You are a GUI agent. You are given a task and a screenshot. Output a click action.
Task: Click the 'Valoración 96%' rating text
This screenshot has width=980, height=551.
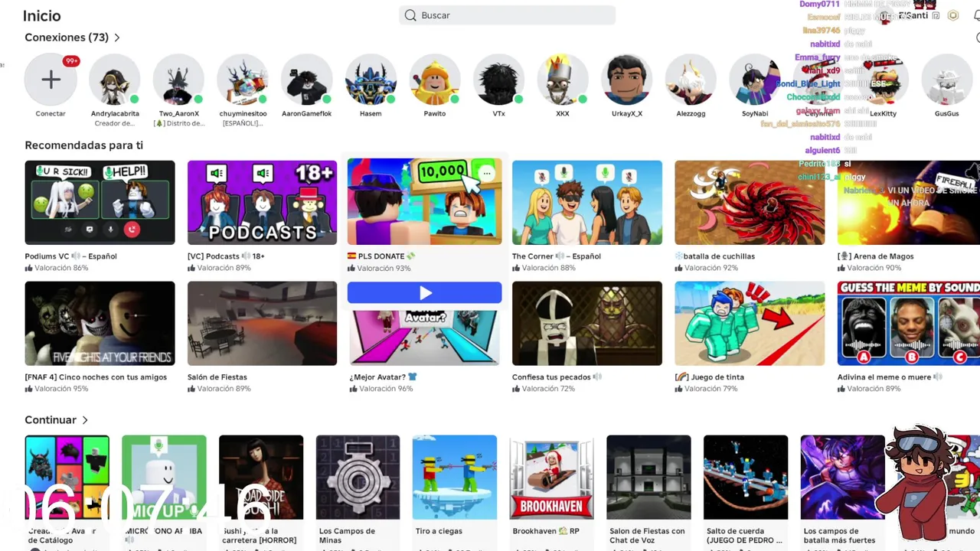pos(386,389)
